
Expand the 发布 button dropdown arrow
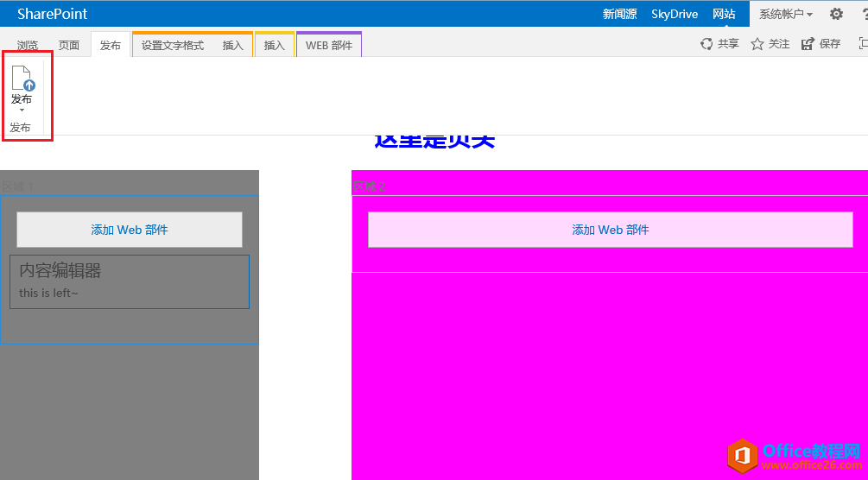point(22,111)
